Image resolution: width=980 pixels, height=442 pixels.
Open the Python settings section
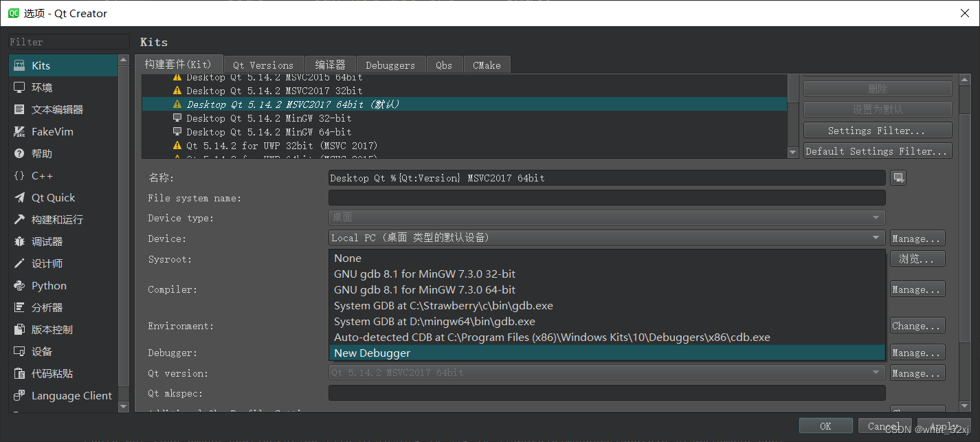49,285
